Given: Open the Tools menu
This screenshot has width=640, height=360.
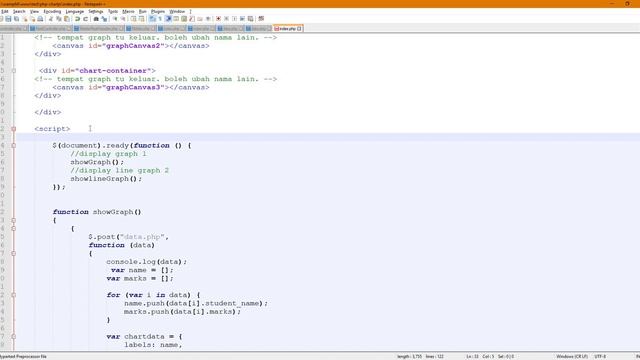Looking at the screenshot, I should coord(113,11).
